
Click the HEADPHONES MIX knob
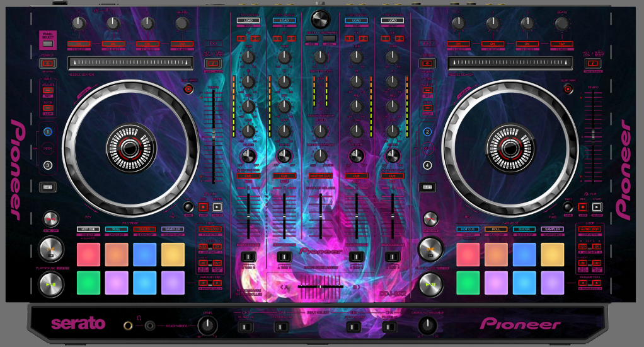(320, 156)
